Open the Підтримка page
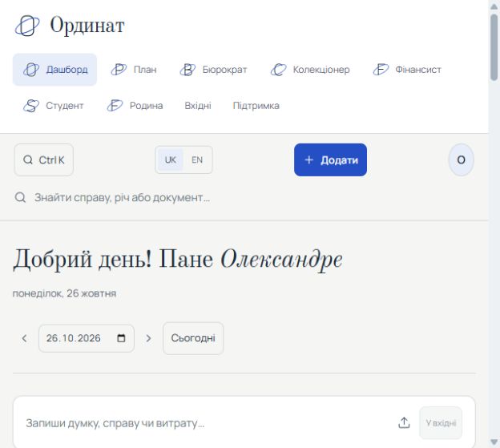Screen dimensions: 500x448 (256, 106)
